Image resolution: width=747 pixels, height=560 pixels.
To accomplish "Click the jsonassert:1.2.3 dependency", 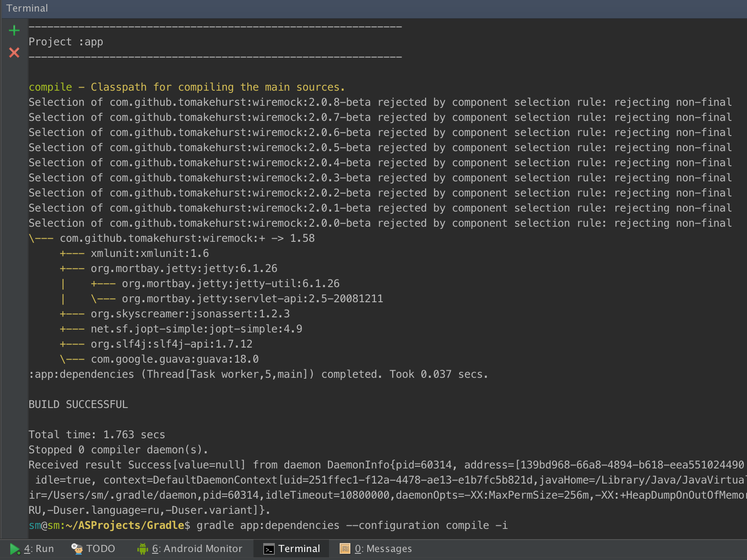I will click(x=175, y=314).
